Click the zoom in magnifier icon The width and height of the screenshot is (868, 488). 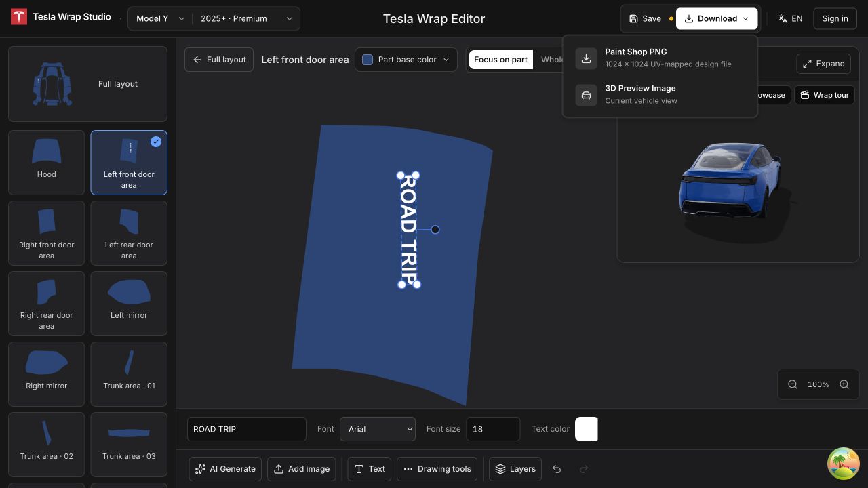pyautogui.click(x=844, y=384)
